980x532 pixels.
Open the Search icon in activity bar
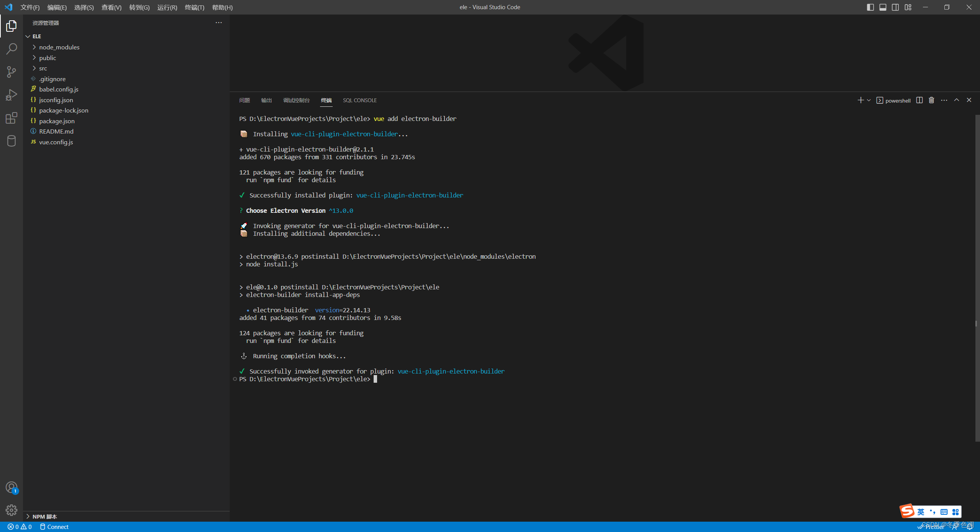(x=11, y=49)
